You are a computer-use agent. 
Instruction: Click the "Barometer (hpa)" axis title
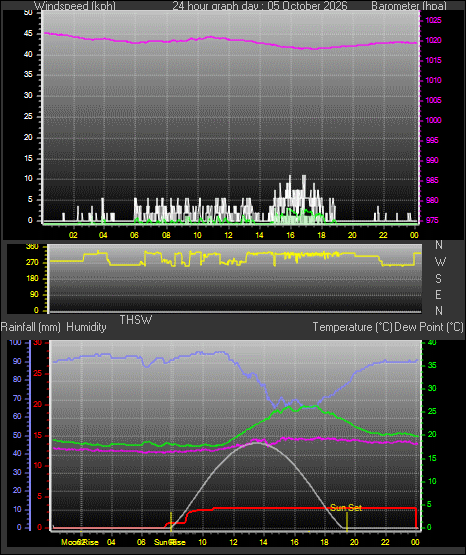(409, 6)
